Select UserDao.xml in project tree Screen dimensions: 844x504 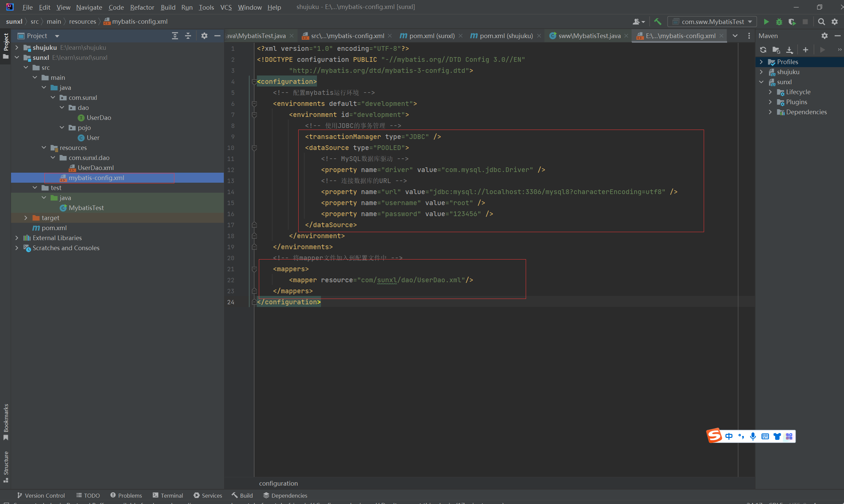(x=96, y=168)
